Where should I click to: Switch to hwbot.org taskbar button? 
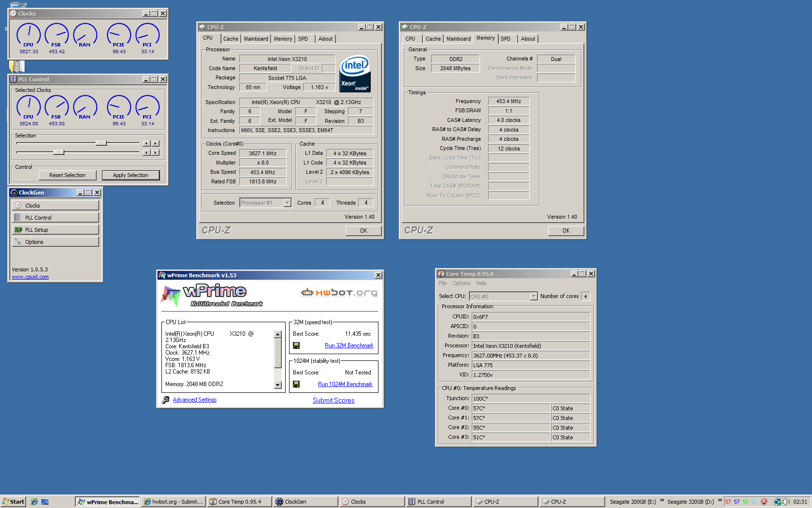point(173,502)
